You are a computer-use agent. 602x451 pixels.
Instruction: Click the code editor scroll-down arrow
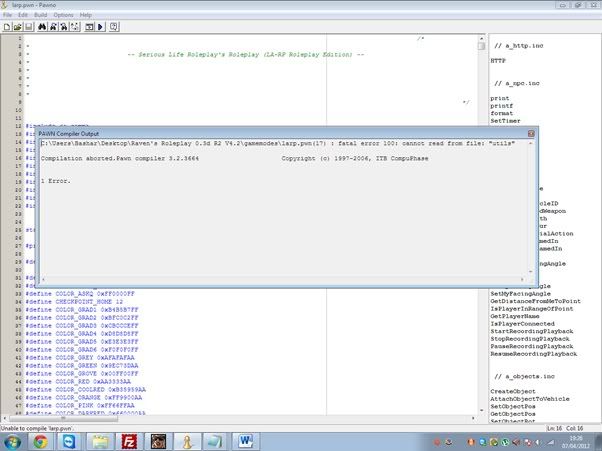point(481,410)
